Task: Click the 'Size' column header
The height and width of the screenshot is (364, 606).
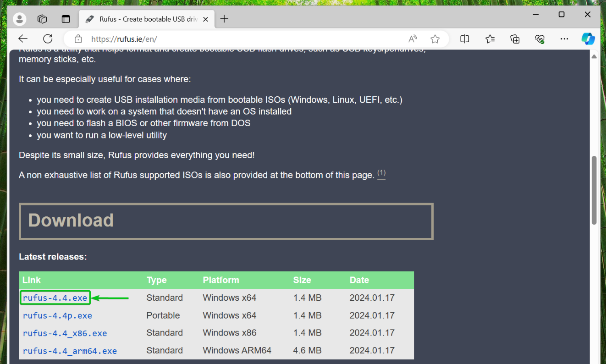Action: (x=302, y=280)
